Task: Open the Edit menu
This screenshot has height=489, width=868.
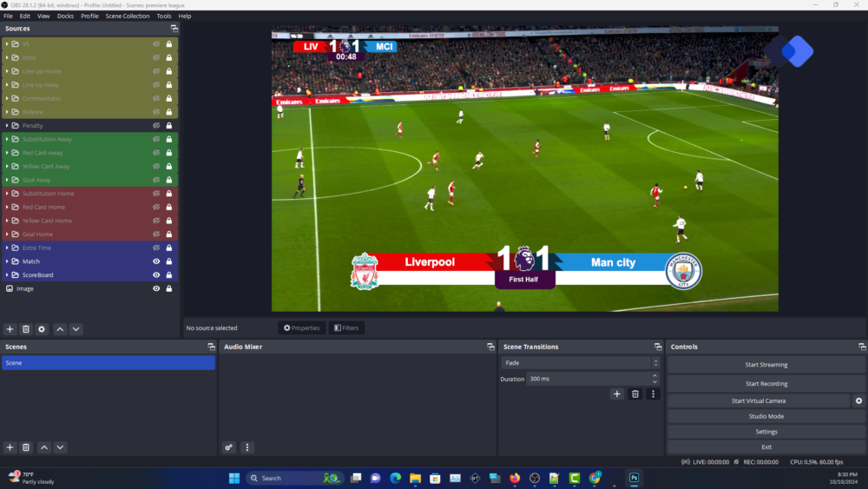Action: click(x=25, y=16)
